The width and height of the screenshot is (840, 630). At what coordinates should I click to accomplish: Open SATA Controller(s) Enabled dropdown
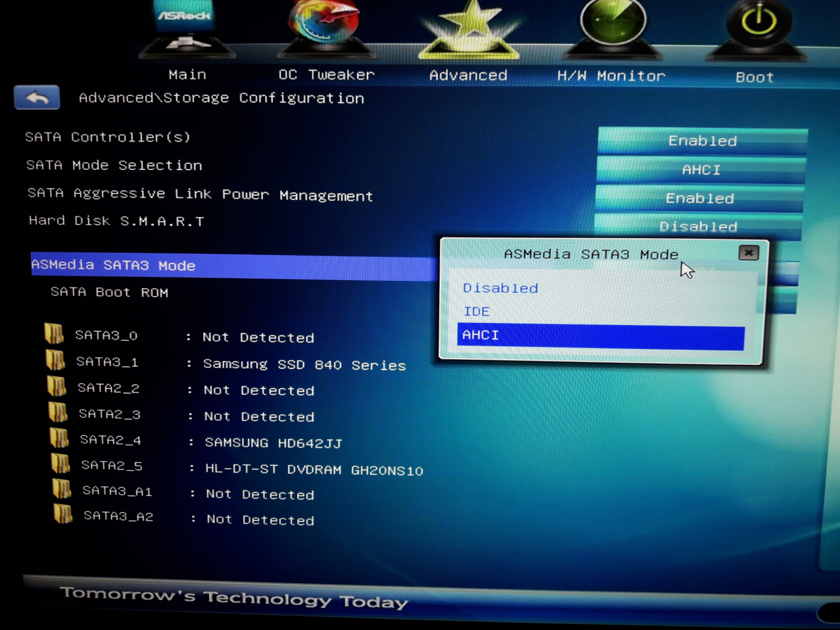pos(702,141)
